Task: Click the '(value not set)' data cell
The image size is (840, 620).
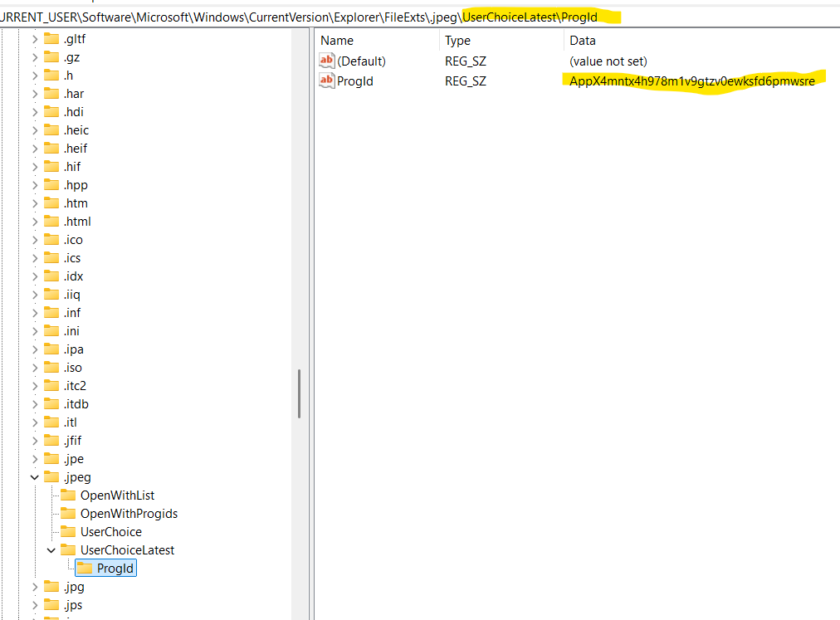Action: click(608, 61)
